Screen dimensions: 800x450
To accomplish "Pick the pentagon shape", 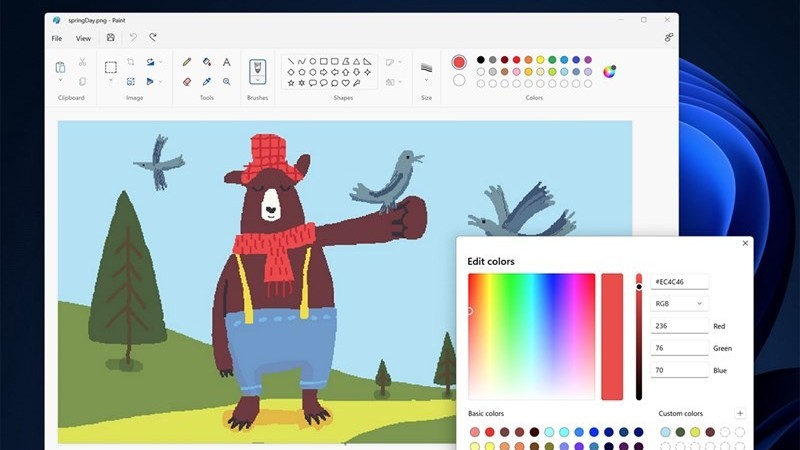I will click(x=302, y=72).
